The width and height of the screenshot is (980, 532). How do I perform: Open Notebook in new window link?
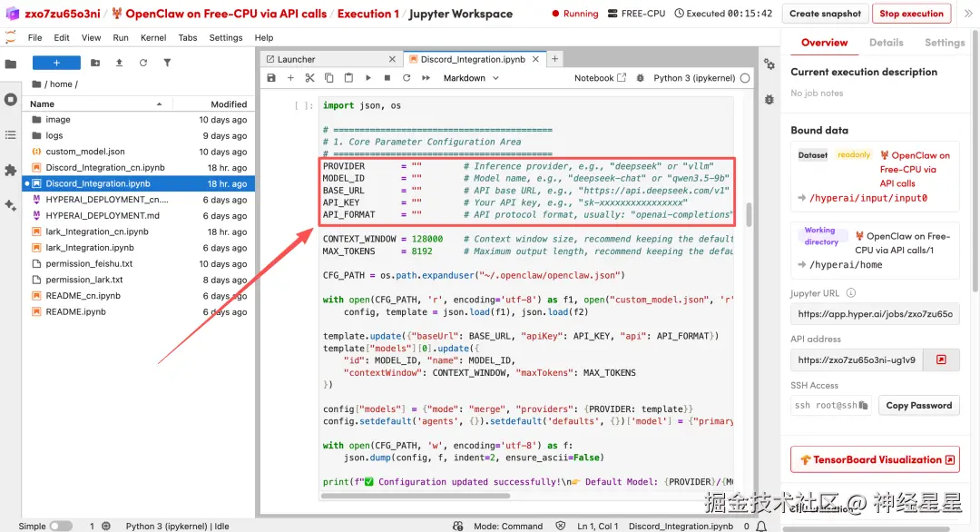(x=600, y=78)
